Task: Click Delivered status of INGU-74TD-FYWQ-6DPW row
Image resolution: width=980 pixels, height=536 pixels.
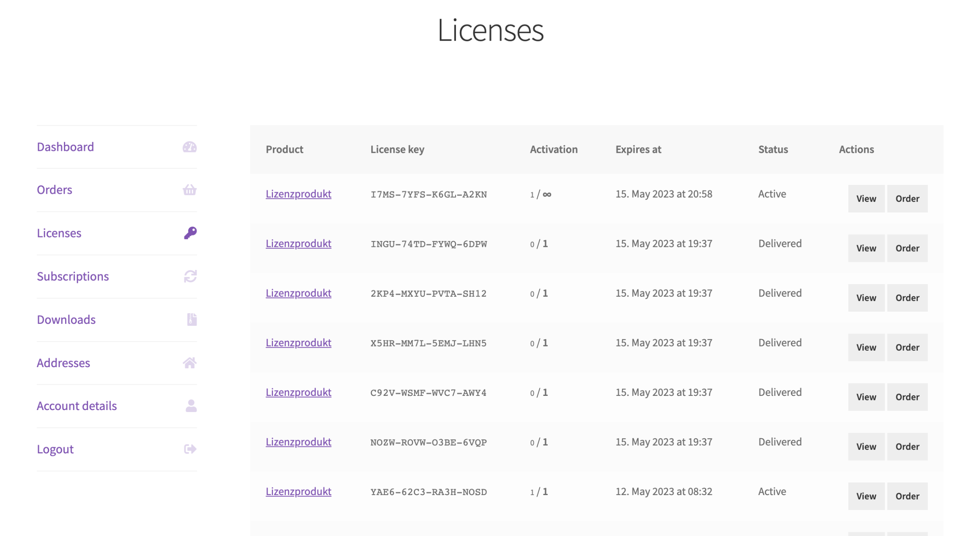Action: tap(780, 244)
